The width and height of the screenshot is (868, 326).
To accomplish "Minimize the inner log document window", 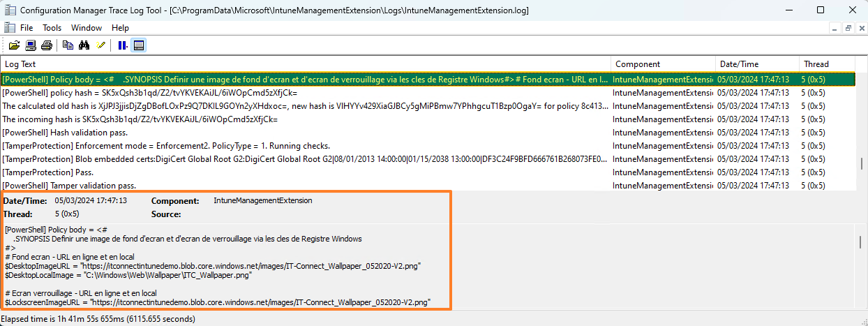I will 835,28.
